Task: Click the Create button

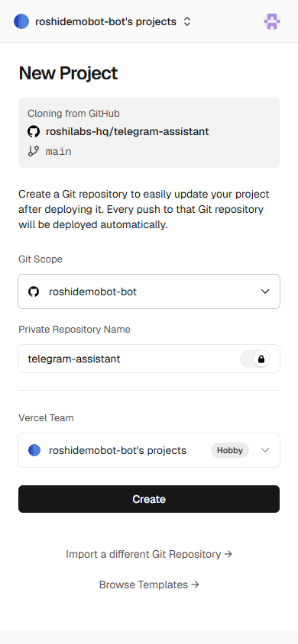Action: click(x=149, y=499)
